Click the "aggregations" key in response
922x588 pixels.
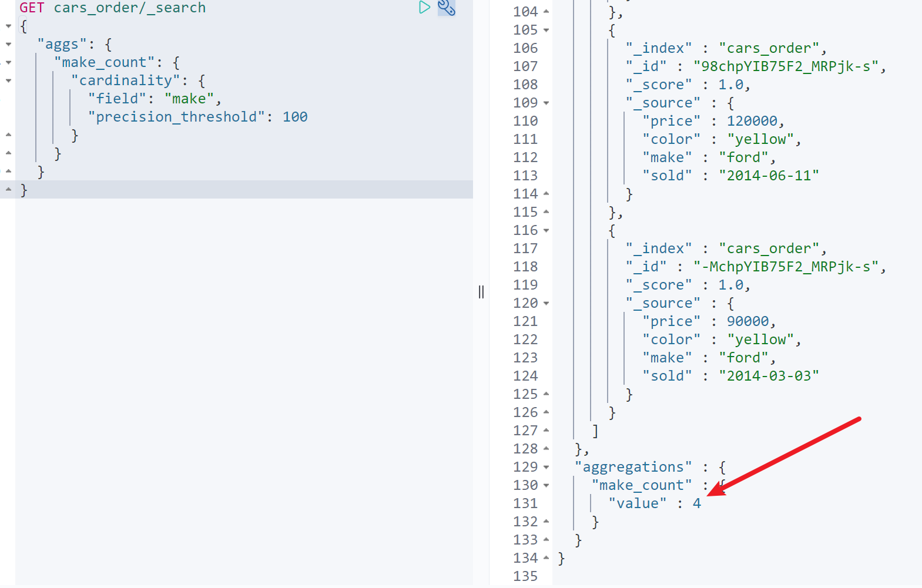click(x=633, y=467)
